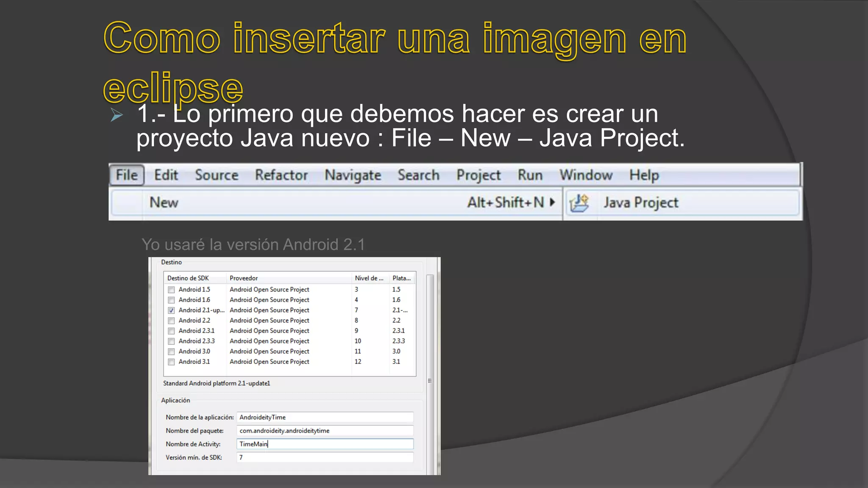The image size is (868, 488).
Task: Open the Run menu
Action: 530,175
